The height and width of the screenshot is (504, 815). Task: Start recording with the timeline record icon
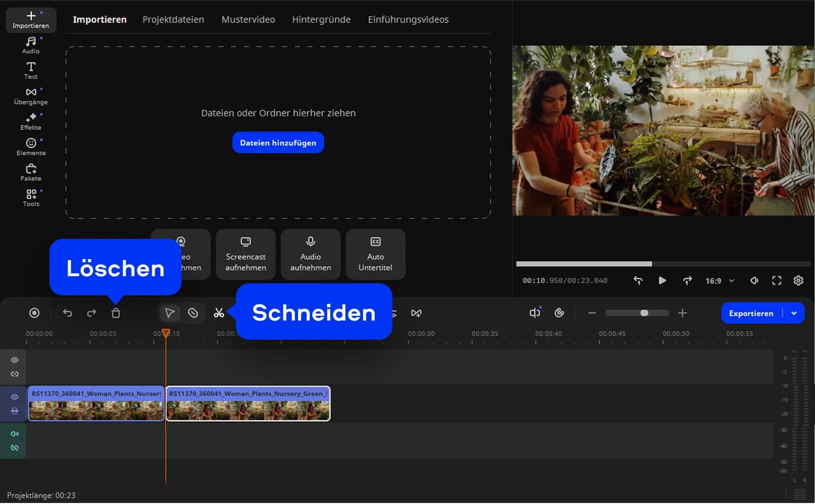point(34,313)
